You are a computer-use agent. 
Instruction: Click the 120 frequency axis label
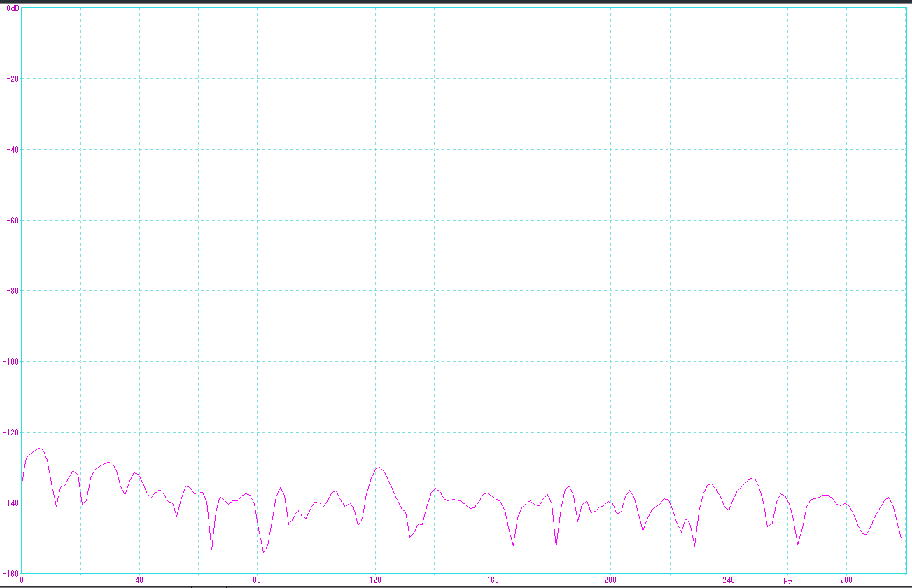tap(375, 580)
